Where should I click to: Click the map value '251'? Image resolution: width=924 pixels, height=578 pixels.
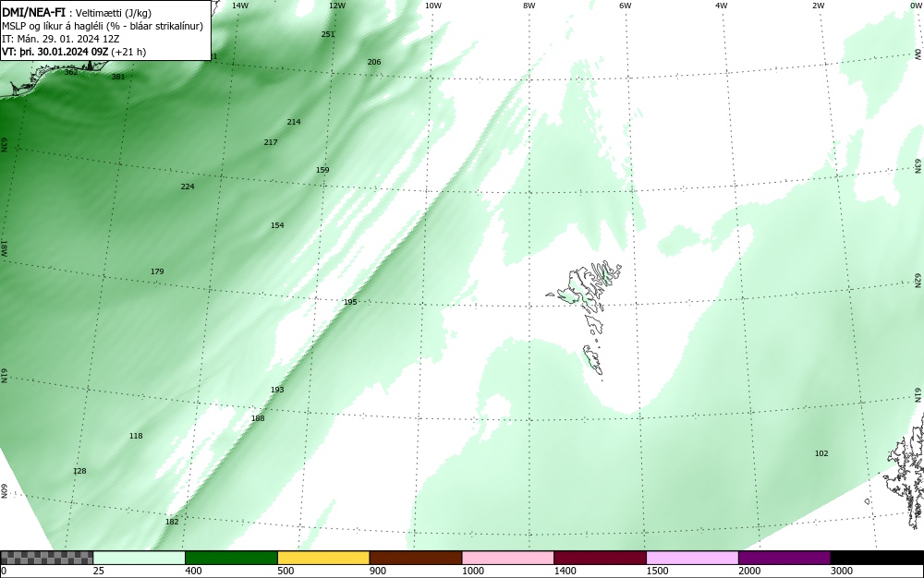328,34
